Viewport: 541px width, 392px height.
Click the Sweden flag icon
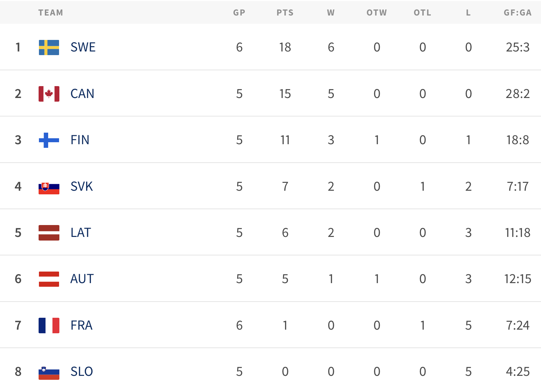[49, 48]
